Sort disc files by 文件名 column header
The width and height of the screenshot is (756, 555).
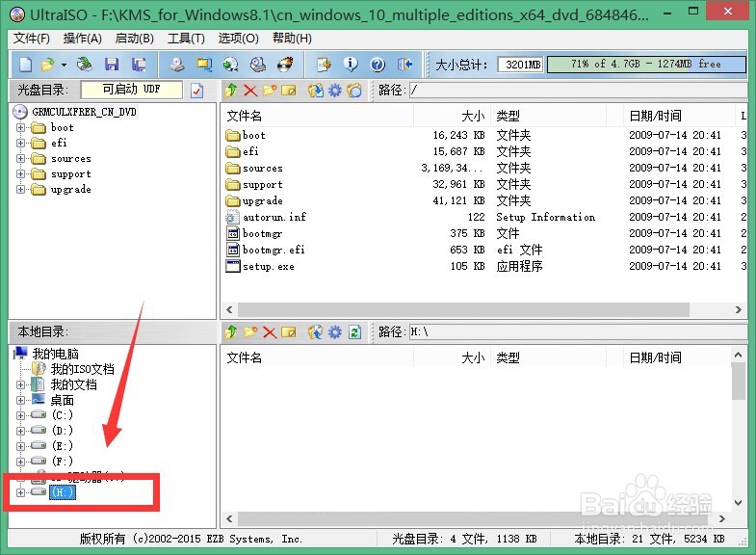coord(319,116)
